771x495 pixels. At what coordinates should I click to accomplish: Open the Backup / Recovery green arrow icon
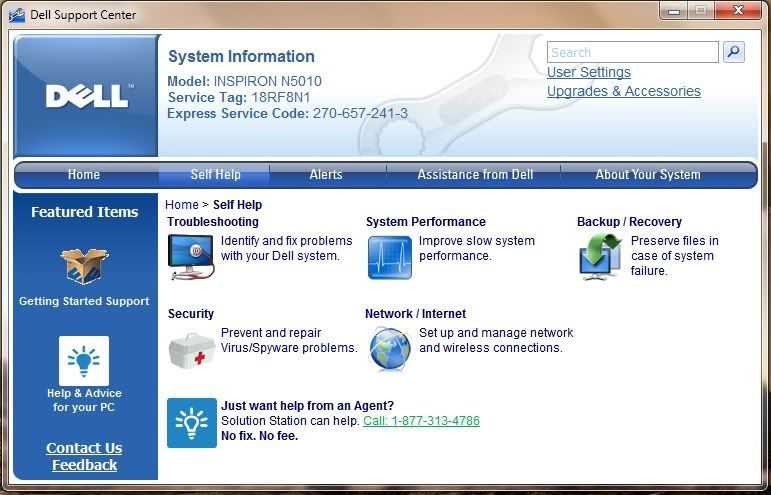pyautogui.click(x=601, y=257)
